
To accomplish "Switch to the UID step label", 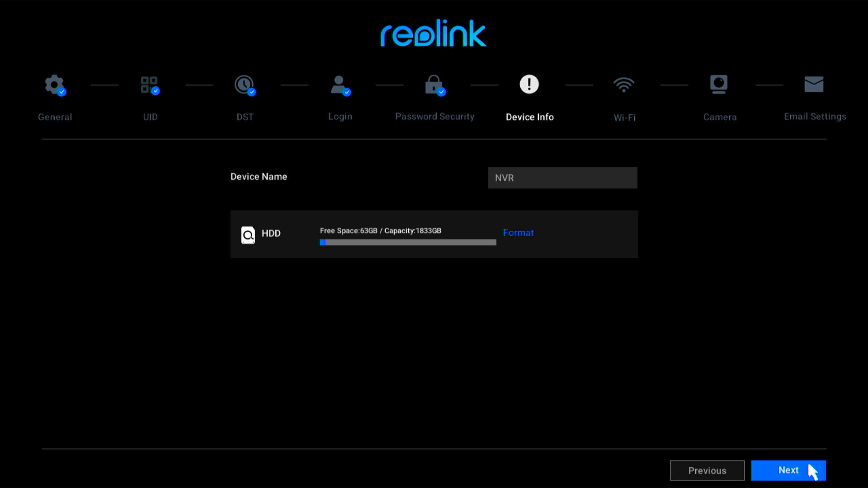I will [151, 117].
